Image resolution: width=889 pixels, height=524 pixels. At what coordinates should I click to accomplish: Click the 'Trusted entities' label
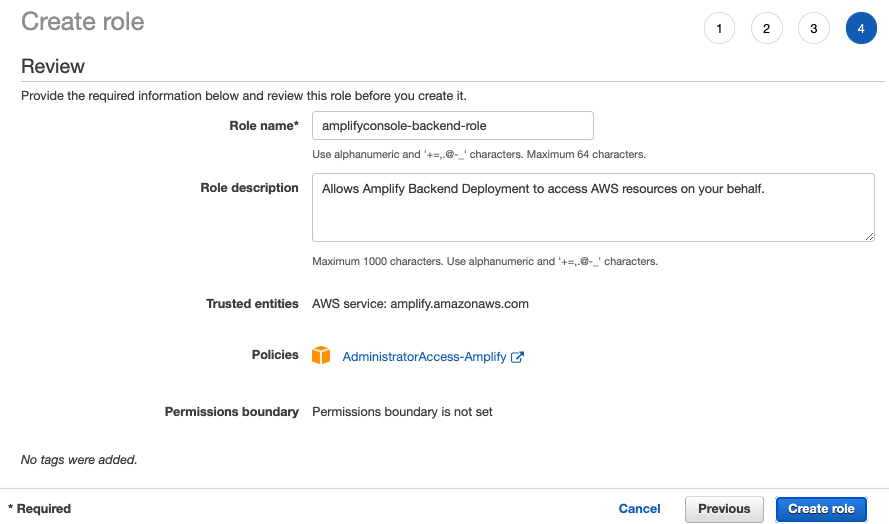[x=252, y=304]
